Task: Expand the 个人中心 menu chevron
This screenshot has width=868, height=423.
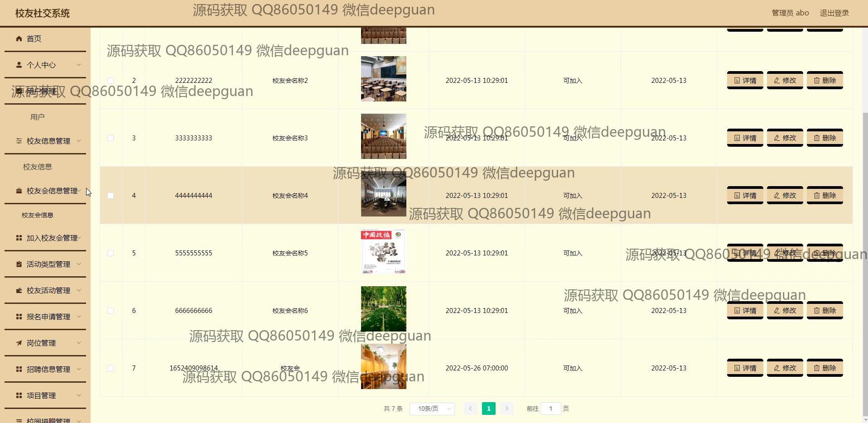Action: pos(79,65)
